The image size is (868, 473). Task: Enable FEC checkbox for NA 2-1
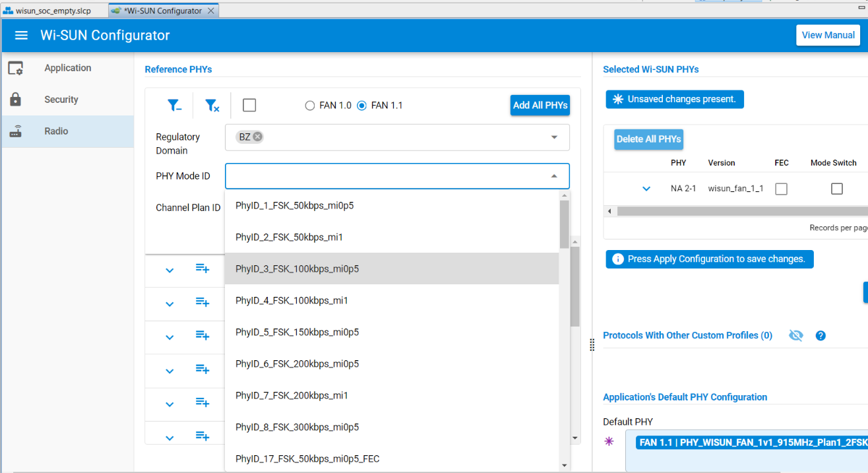click(x=781, y=189)
